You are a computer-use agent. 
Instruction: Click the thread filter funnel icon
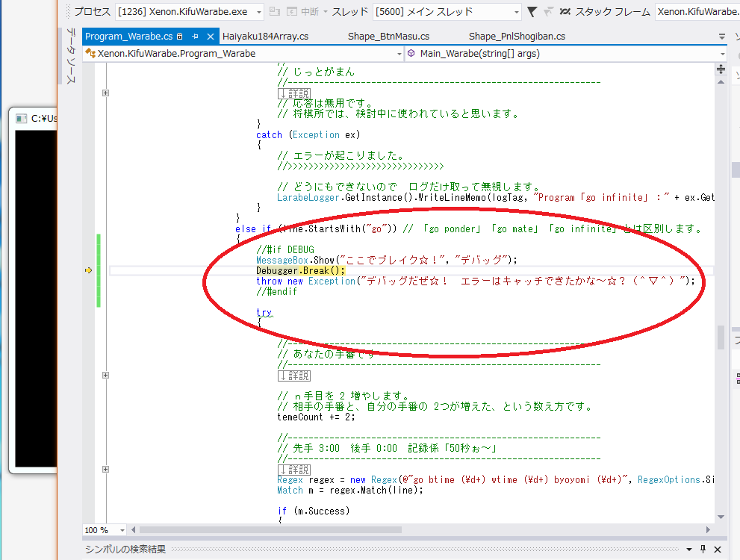532,12
